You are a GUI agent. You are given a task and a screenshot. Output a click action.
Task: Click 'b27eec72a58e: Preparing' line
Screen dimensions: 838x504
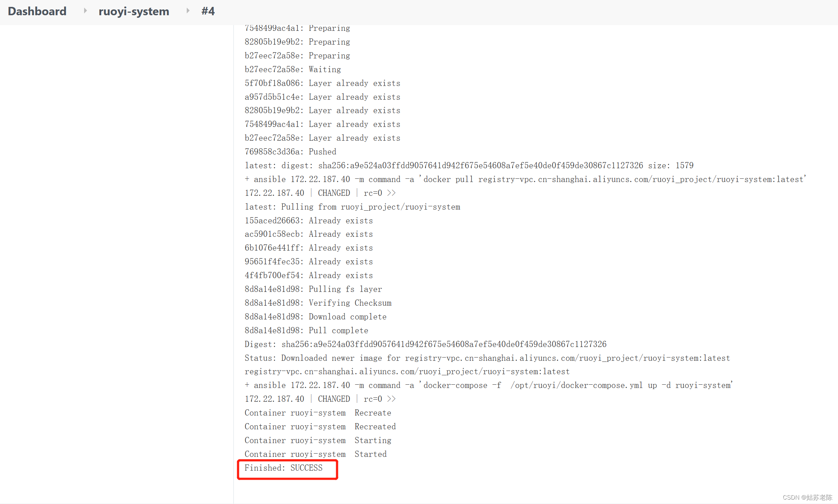point(297,55)
